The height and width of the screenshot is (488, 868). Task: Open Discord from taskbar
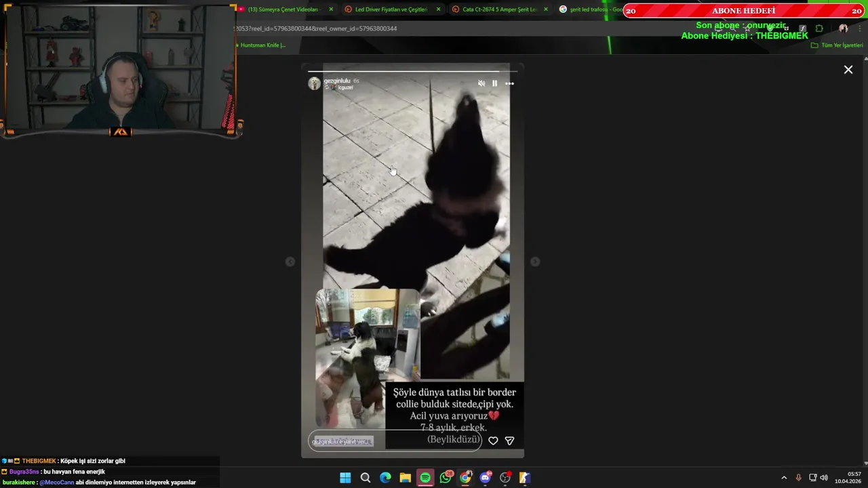tap(485, 478)
